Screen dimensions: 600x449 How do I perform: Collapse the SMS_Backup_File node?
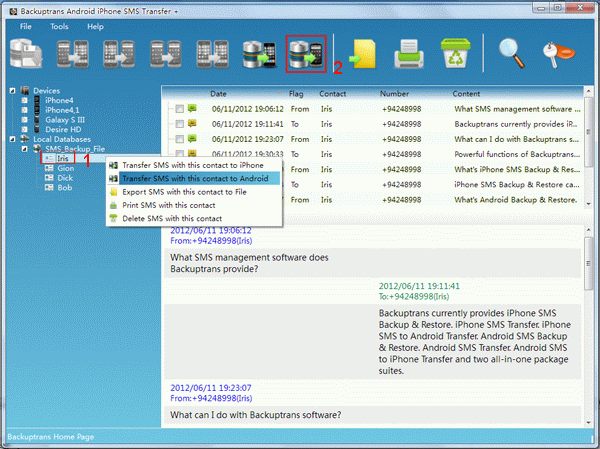coord(24,149)
